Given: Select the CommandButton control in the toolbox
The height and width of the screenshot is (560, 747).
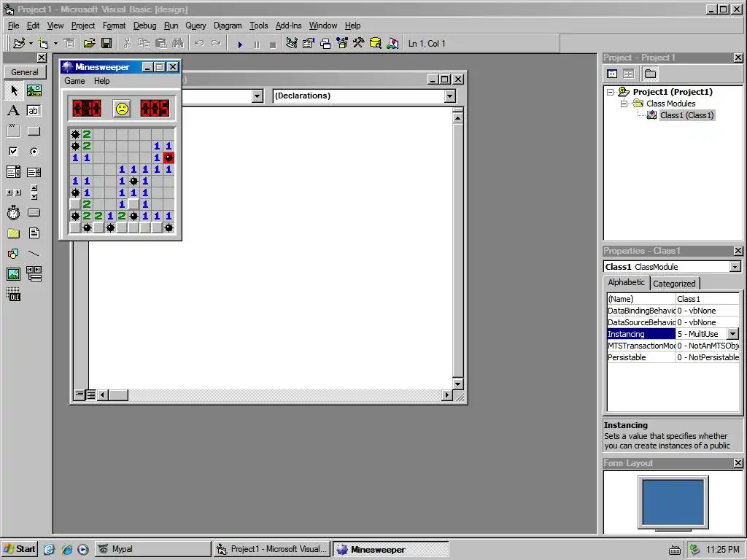Looking at the screenshot, I should [34, 131].
